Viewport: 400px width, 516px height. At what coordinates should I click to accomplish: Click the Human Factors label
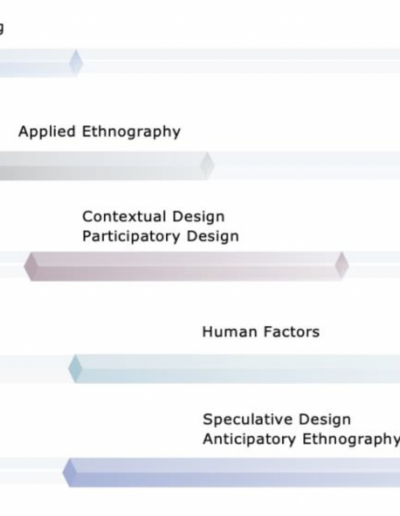(261, 332)
